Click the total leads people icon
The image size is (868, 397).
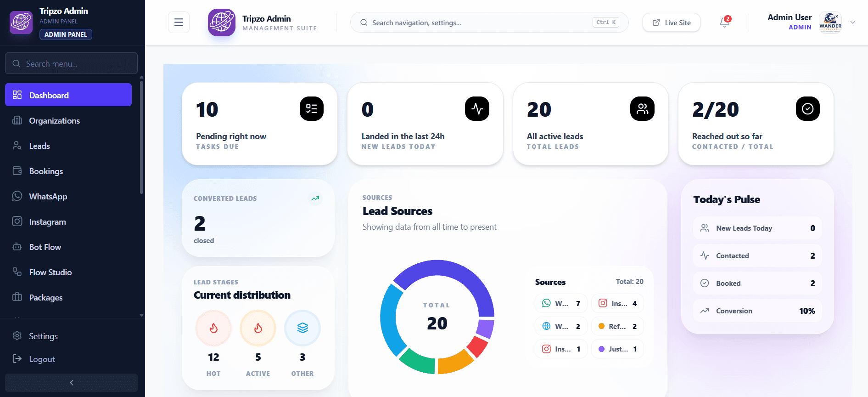(x=642, y=109)
